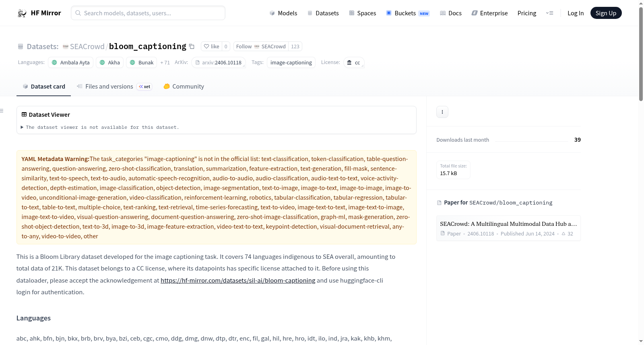Show the +71 more languages
The image size is (644, 345).
[x=165, y=63]
